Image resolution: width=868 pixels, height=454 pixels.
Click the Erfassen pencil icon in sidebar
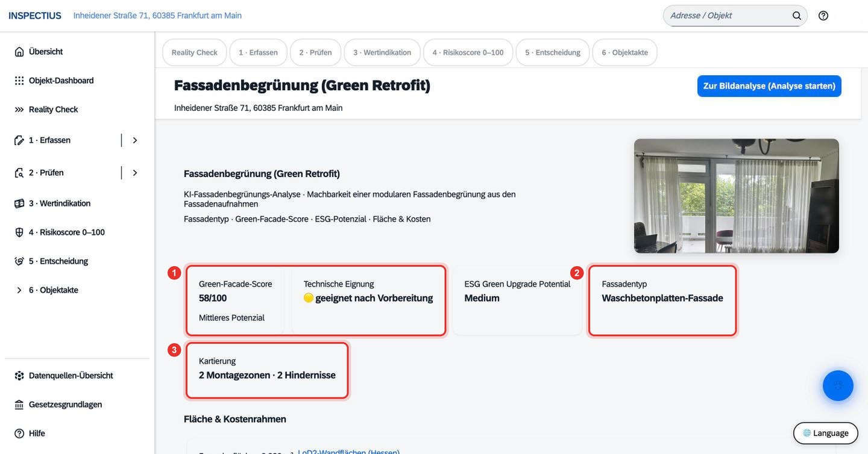(19, 140)
